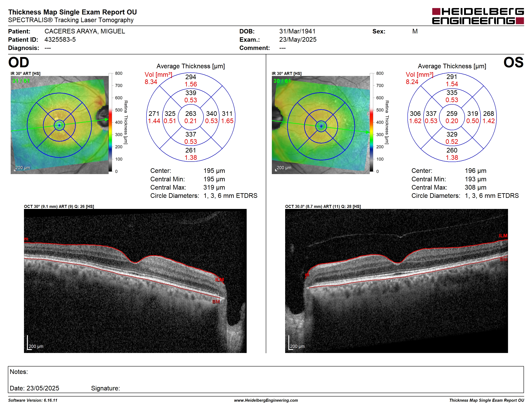Click the www.HeidelbergEngineering.com link

point(266,400)
